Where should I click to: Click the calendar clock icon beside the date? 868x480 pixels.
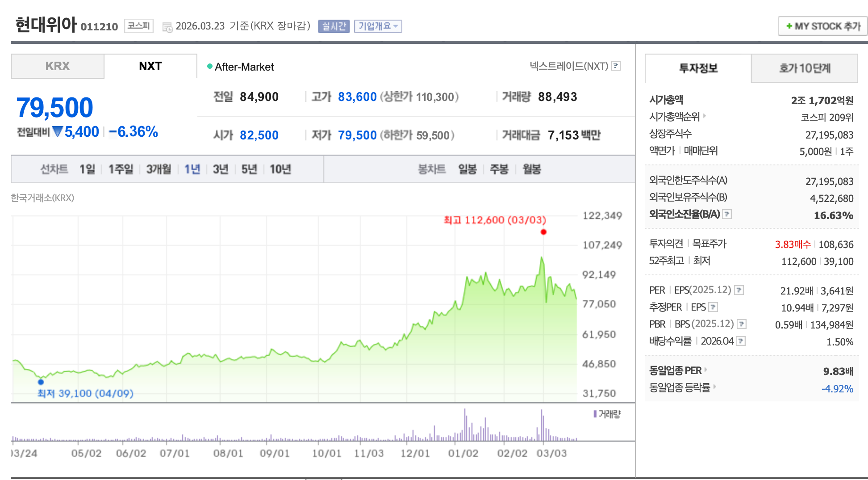click(167, 27)
